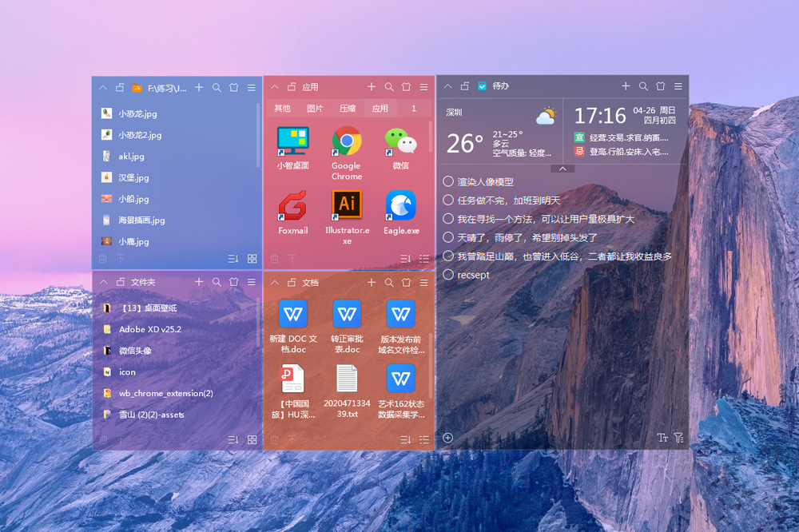The image size is (799, 532).
Task: Select the 压缩 tab in the apps panel
Action: 348,109
